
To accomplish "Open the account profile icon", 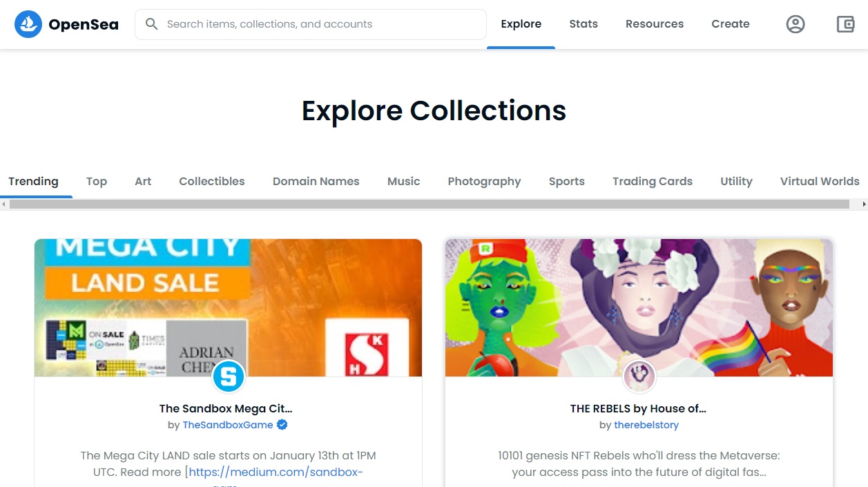I will 795,24.
